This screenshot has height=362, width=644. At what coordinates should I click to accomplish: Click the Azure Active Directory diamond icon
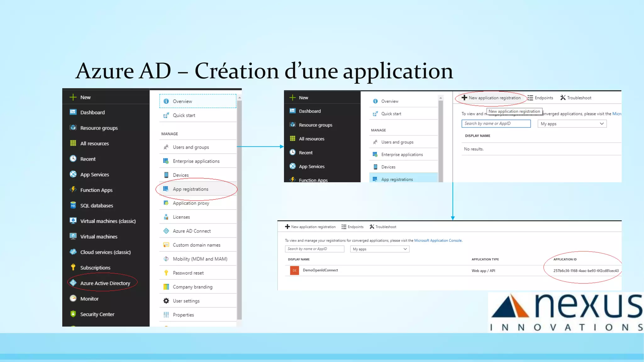(73, 283)
